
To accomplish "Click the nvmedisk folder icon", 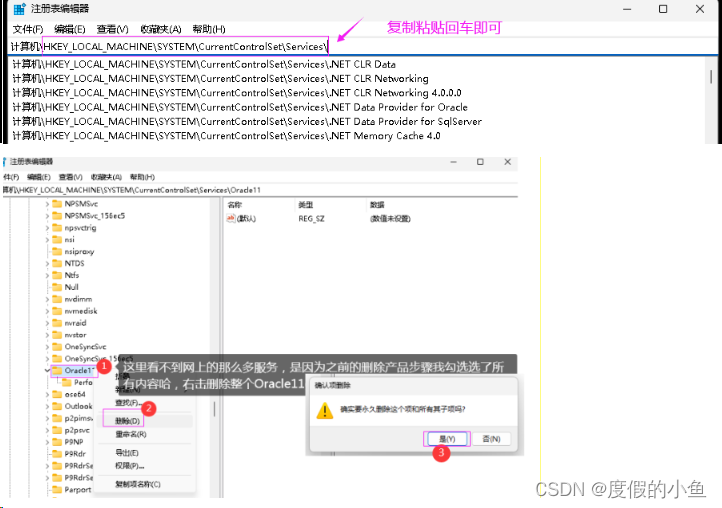I will click(57, 311).
